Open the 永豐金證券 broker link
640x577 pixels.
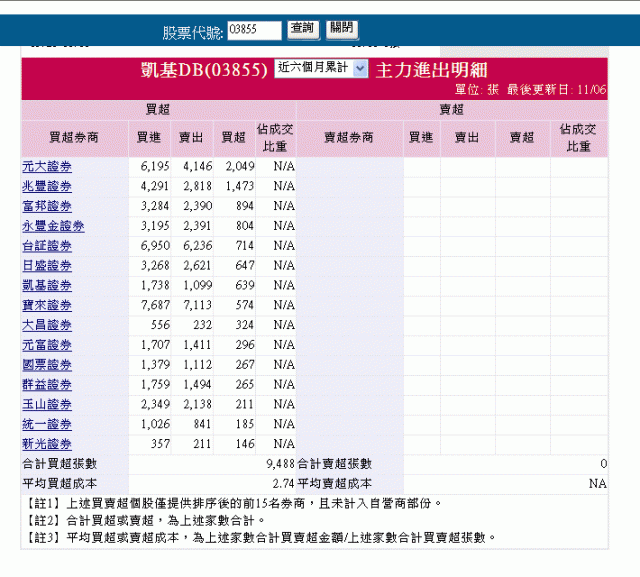pyautogui.click(x=53, y=226)
